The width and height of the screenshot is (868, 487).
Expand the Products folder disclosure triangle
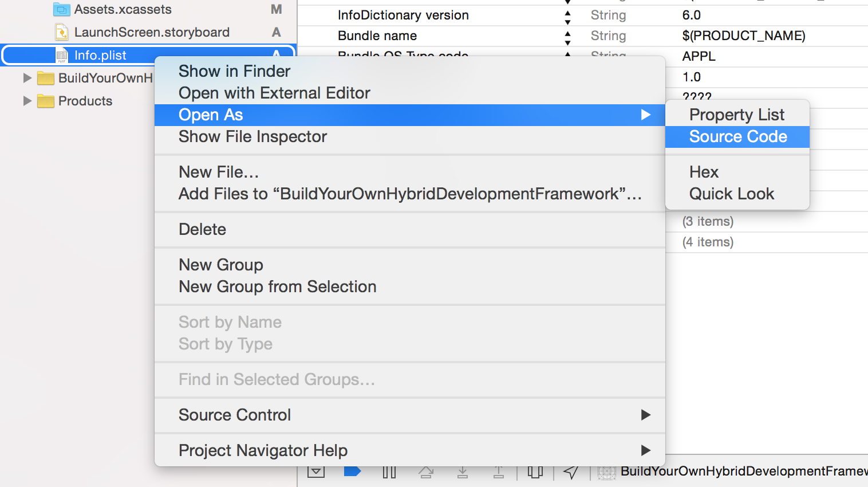27,101
